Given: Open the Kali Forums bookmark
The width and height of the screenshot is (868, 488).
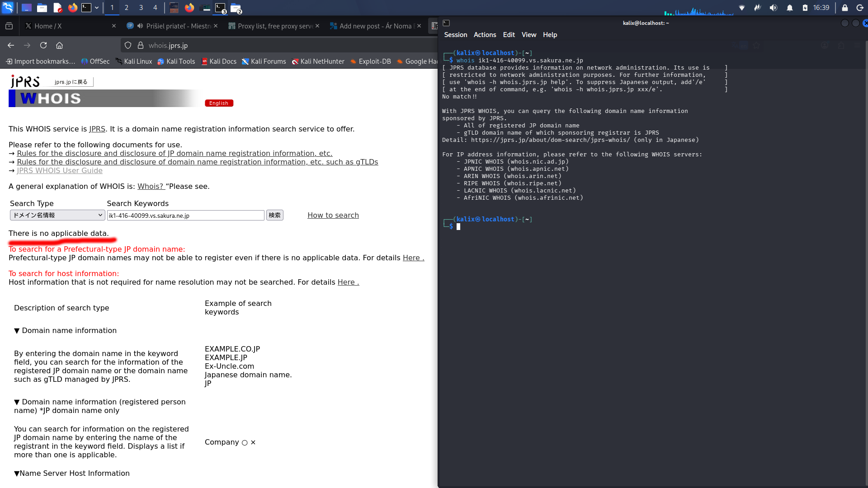Looking at the screenshot, I should coord(264,61).
